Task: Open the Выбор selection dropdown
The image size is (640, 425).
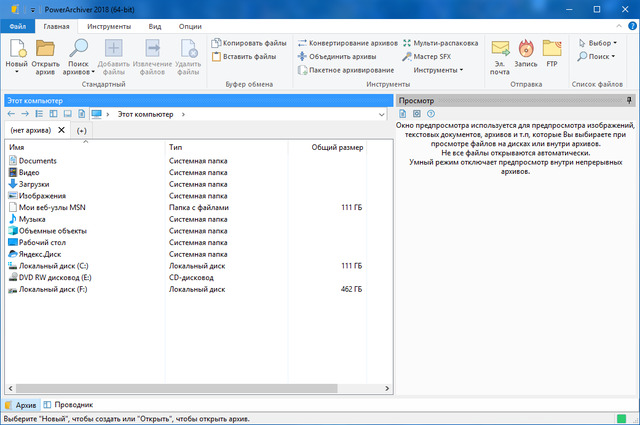Action: (x=599, y=43)
